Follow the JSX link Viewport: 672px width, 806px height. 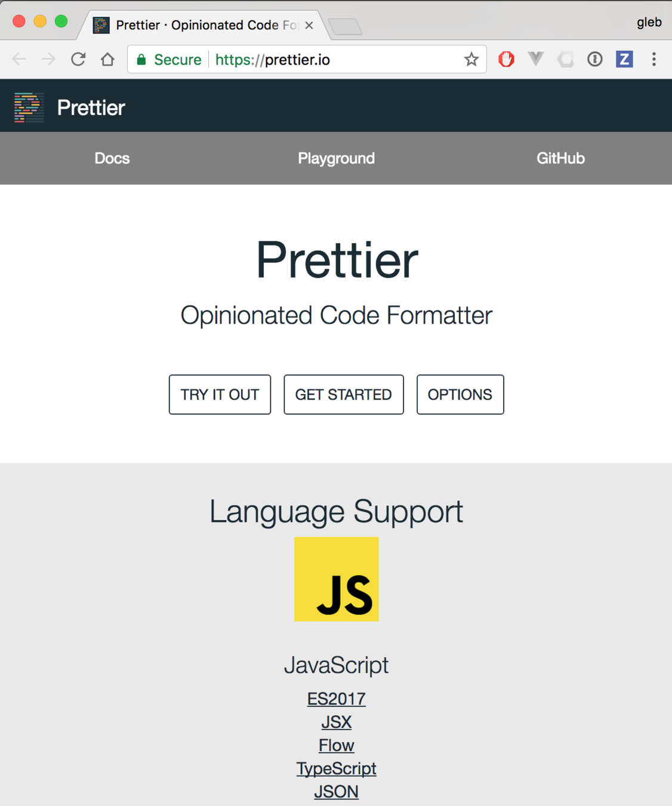(x=337, y=722)
